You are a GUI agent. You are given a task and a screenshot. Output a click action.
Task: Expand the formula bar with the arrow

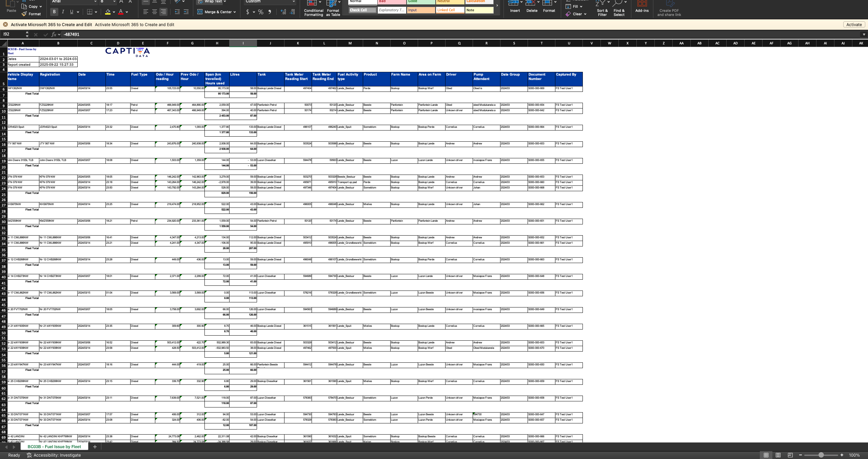pyautogui.click(x=864, y=34)
